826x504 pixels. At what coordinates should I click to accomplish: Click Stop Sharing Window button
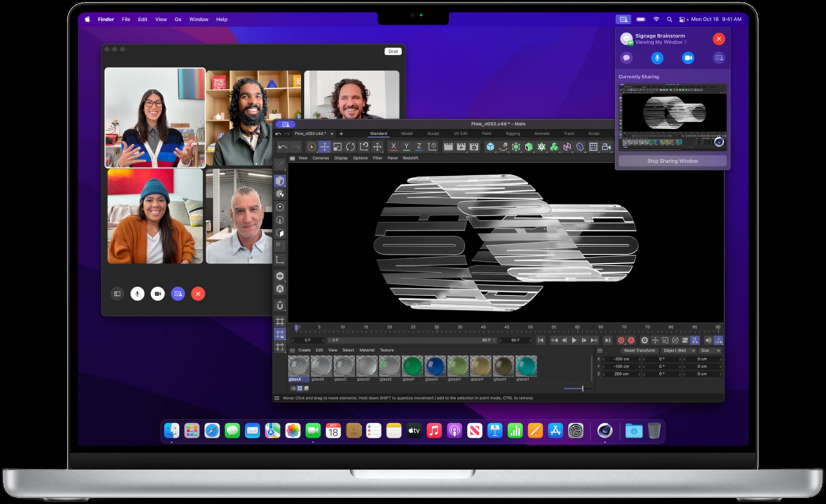[x=672, y=161]
